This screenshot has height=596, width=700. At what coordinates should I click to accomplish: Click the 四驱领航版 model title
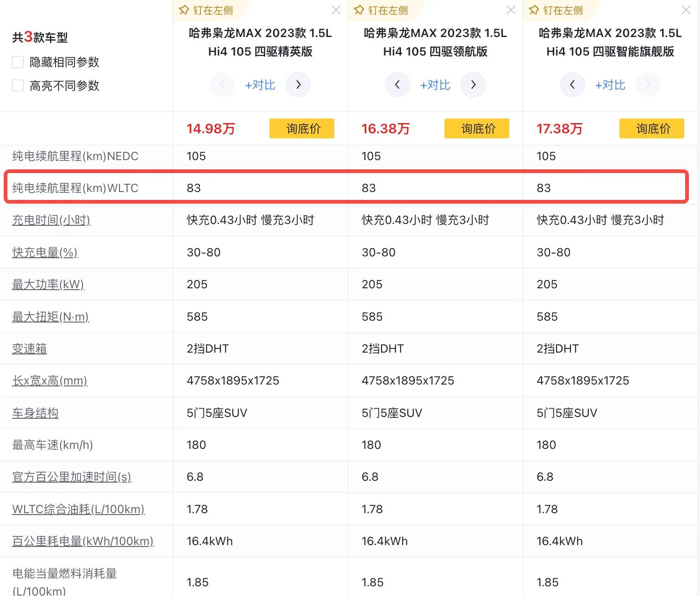[x=435, y=42]
